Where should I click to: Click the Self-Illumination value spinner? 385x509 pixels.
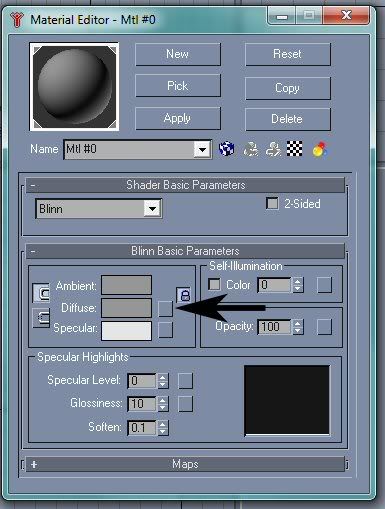(x=297, y=285)
